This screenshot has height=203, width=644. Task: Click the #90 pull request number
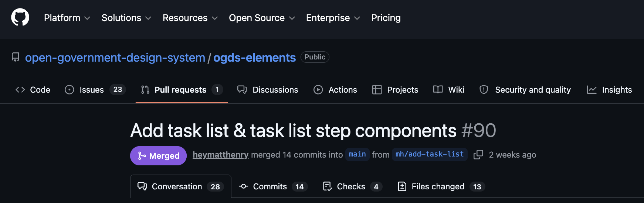pos(479,131)
